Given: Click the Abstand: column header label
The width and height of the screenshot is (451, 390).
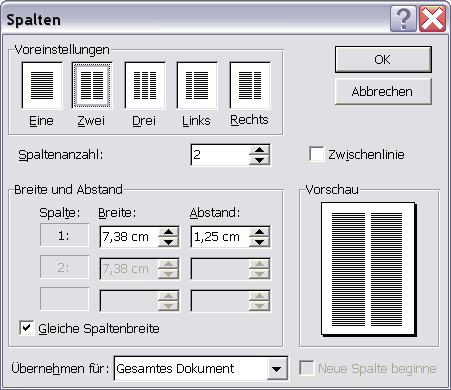Looking at the screenshot, I should (215, 213).
